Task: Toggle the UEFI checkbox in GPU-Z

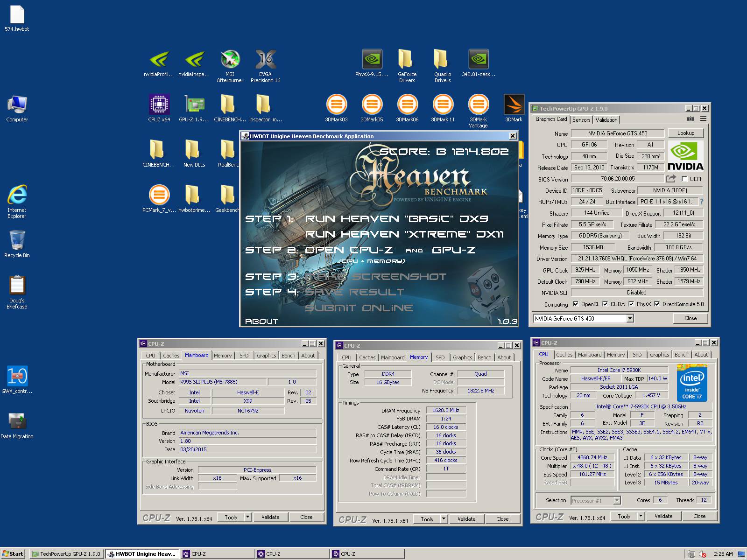Action: point(684,179)
